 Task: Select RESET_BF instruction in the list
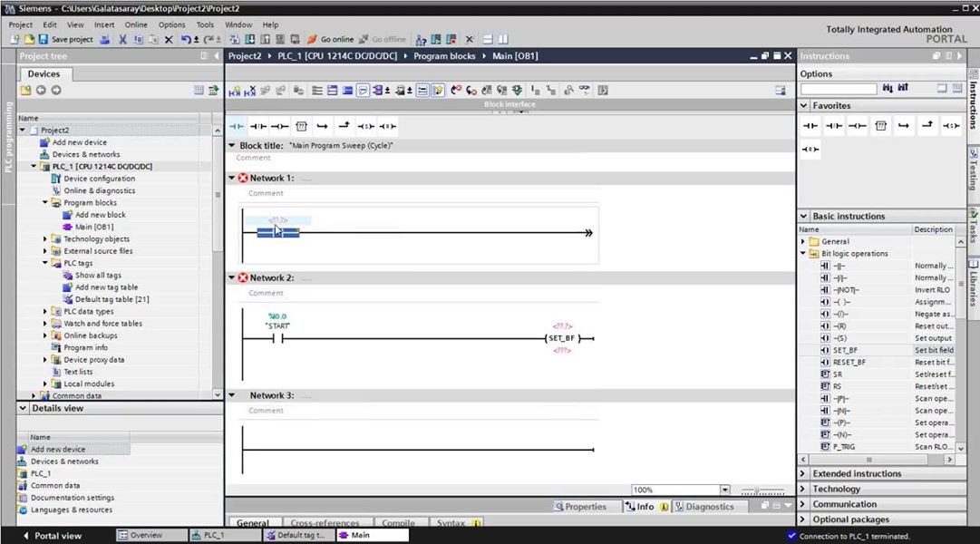(x=849, y=362)
